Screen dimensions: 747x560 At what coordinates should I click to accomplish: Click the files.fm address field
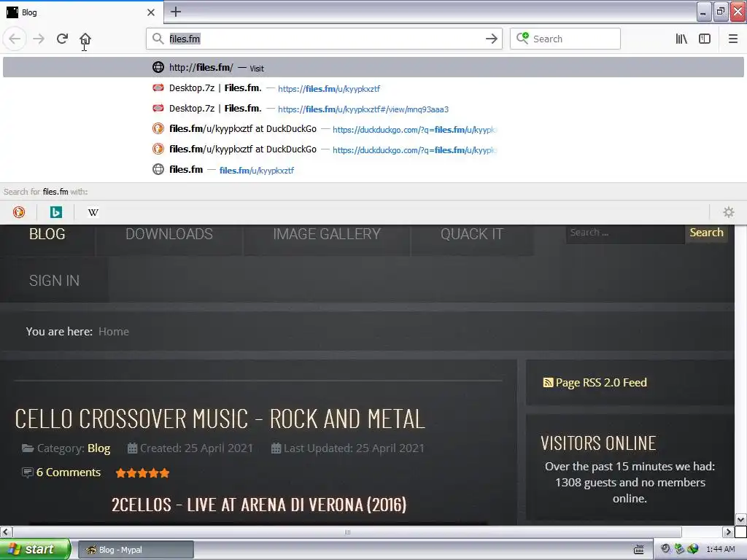324,39
